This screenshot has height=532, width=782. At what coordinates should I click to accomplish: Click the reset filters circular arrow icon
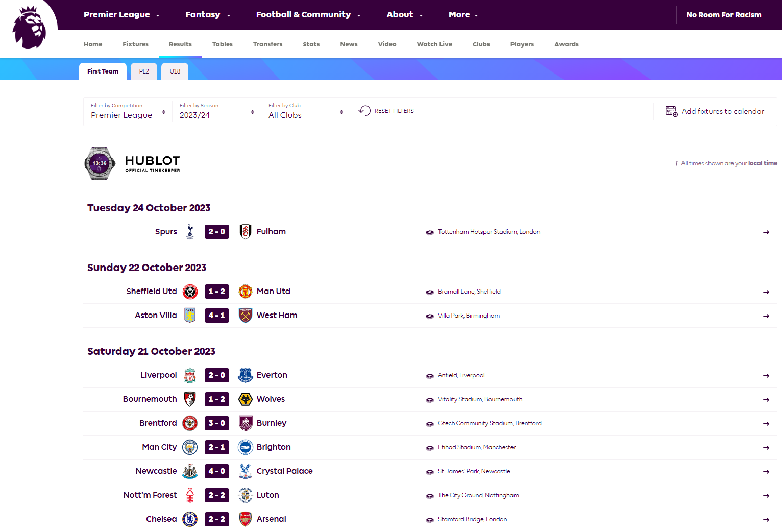pyautogui.click(x=364, y=110)
